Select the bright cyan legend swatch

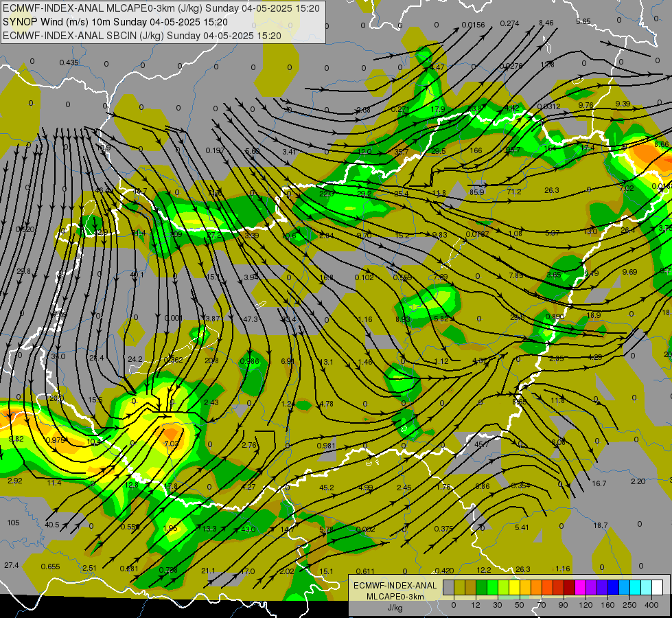click(635, 587)
